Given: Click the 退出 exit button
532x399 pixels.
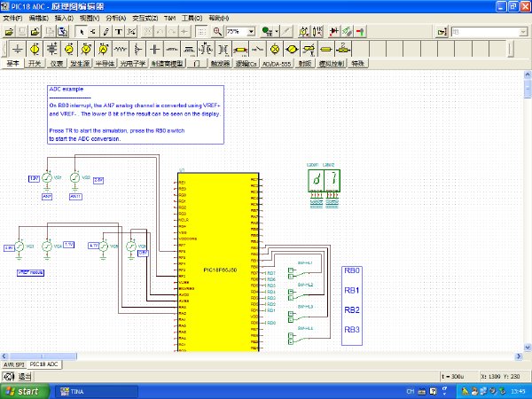Looking at the screenshot, I should tap(24, 376).
